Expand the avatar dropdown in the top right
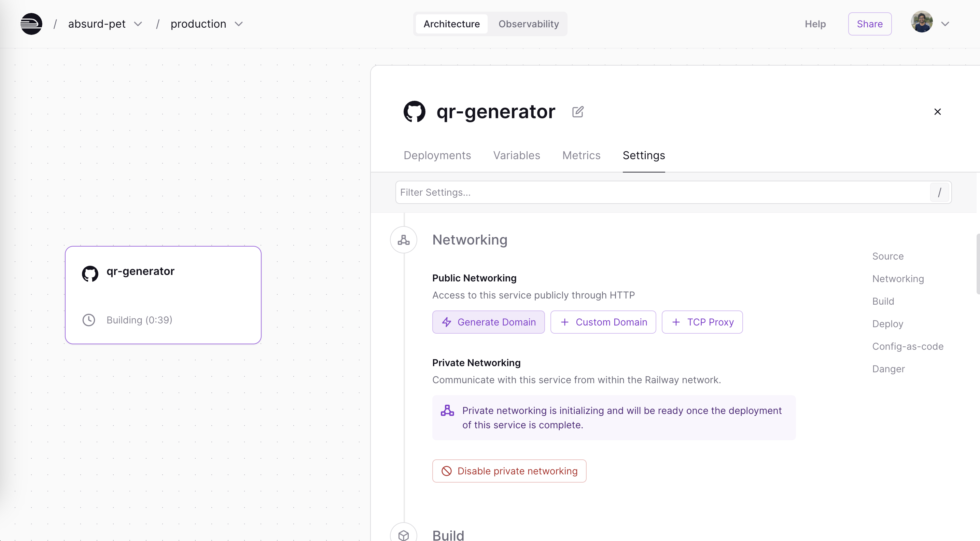This screenshot has height=541, width=980. pyautogui.click(x=946, y=24)
